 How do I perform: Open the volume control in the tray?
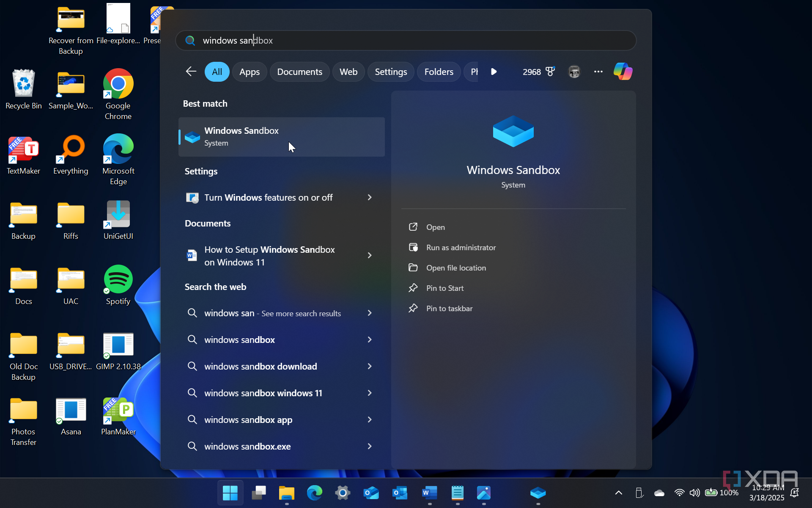pyautogui.click(x=694, y=493)
